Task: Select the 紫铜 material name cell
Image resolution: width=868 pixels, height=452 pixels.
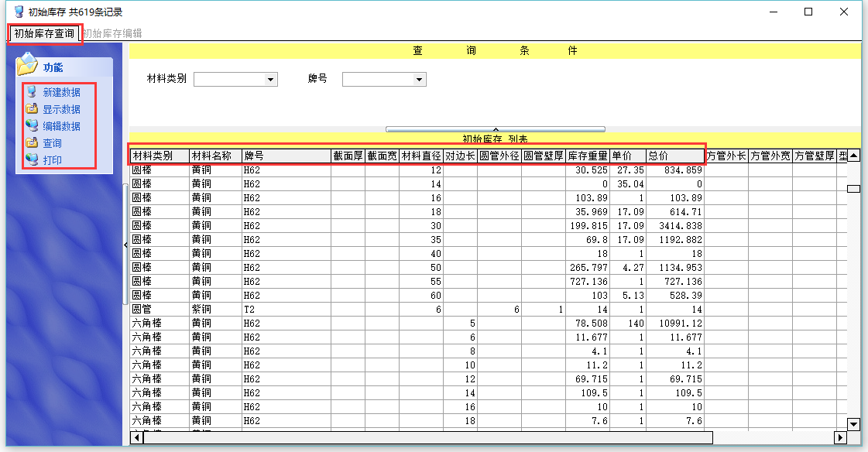Action: point(216,310)
